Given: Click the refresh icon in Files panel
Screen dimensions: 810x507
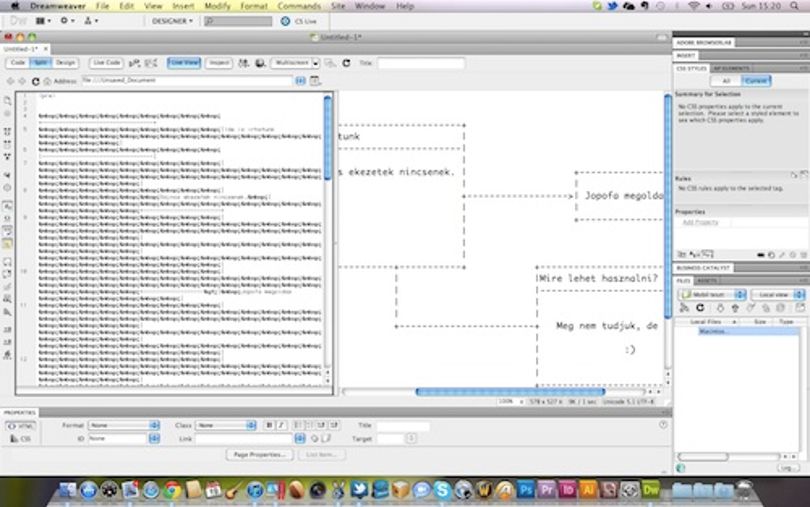Looking at the screenshot, I should pyautogui.click(x=700, y=308).
